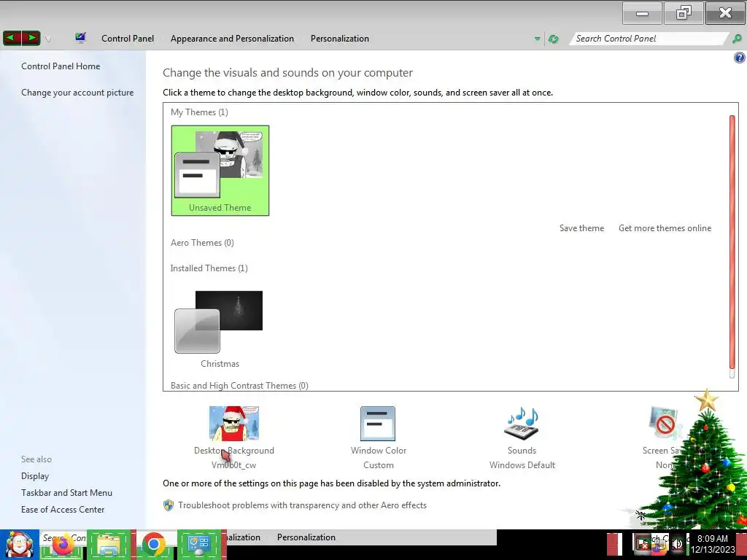Open File Explorer from the taskbar

[x=109, y=545]
